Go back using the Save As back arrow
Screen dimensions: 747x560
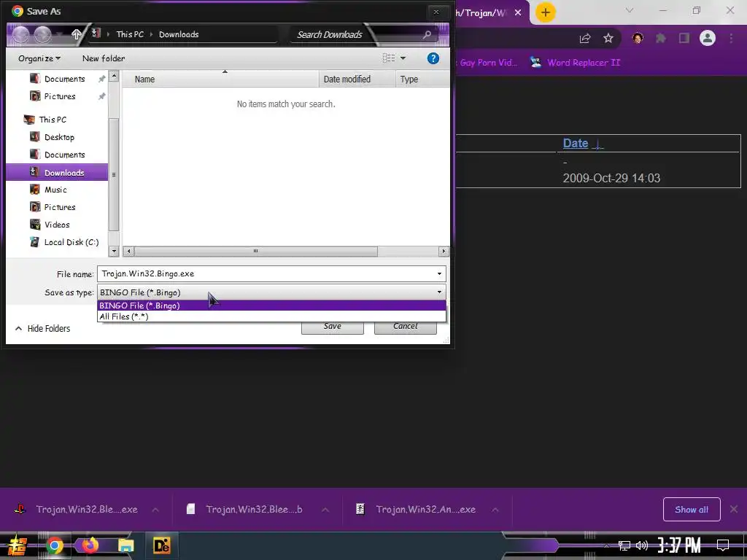click(20, 35)
